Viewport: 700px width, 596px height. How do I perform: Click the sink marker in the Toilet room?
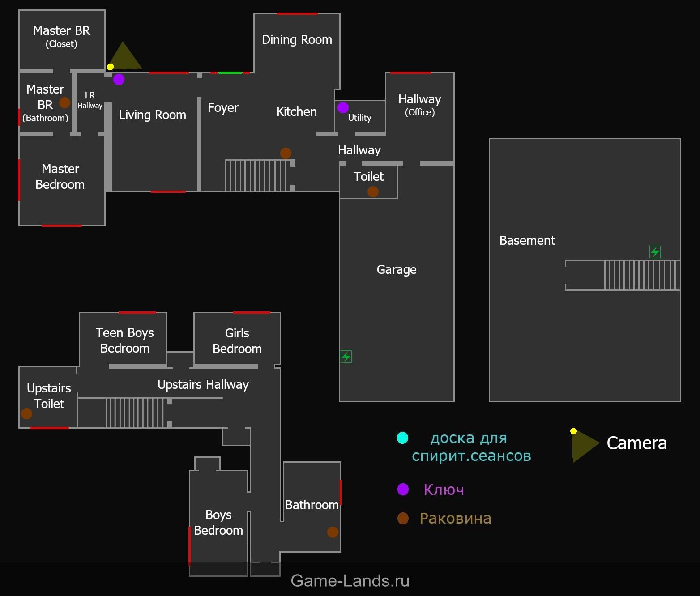(373, 192)
